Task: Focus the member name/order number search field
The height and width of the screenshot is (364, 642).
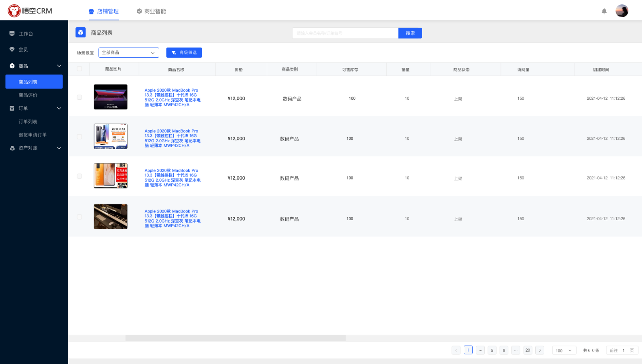Action: [345, 33]
